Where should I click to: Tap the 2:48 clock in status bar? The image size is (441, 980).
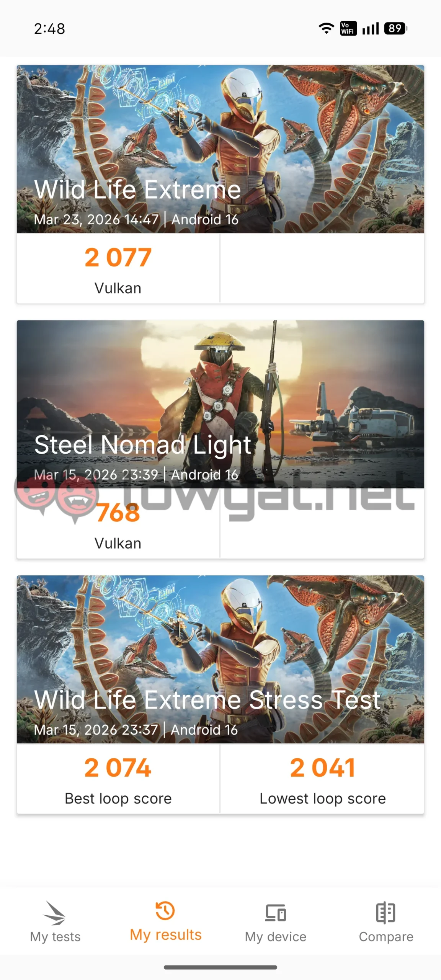tap(50, 29)
